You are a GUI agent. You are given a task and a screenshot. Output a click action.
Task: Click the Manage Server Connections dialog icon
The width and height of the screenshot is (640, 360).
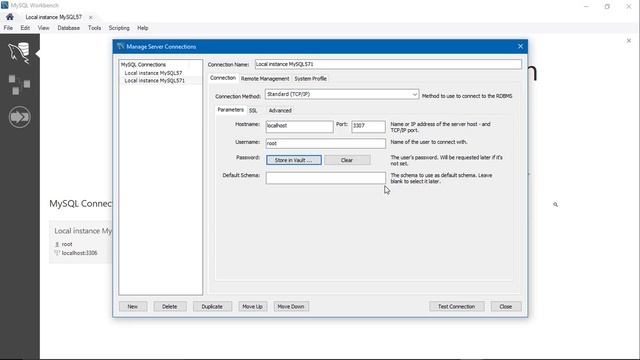120,47
